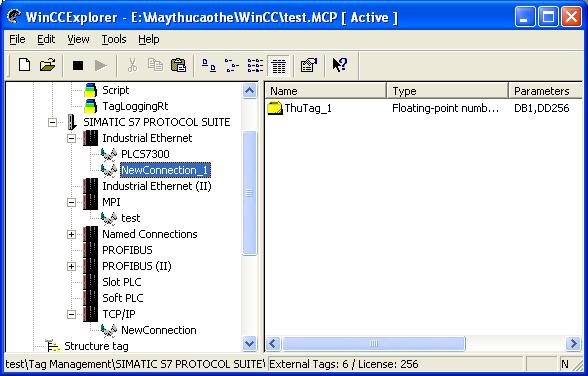Viewport: 588px width, 376px height.
Task: Sort by the Type column header
Action: [447, 91]
